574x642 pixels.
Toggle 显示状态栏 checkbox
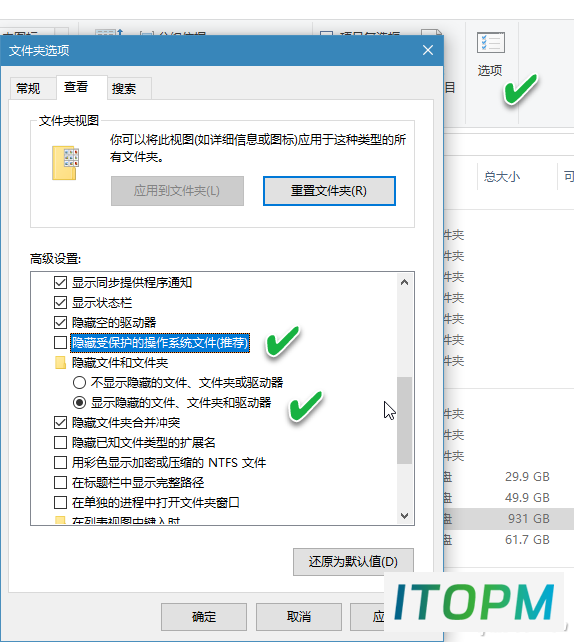coord(60,303)
